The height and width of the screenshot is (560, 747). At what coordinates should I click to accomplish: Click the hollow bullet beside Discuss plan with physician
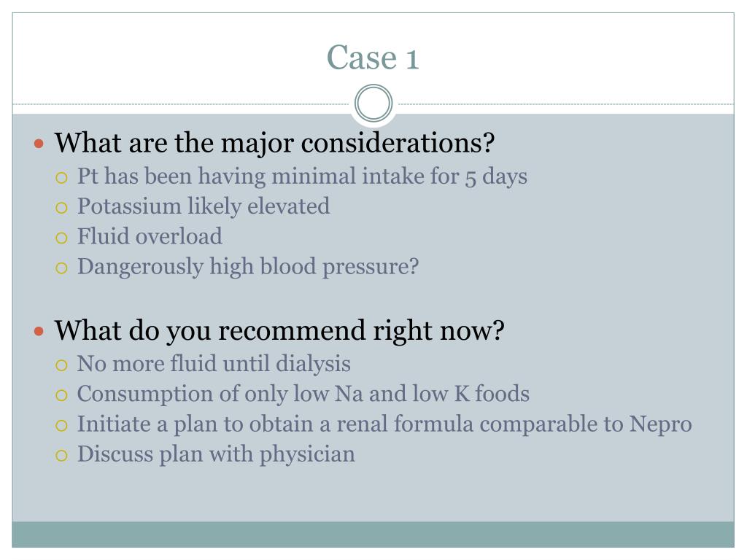coord(61,455)
